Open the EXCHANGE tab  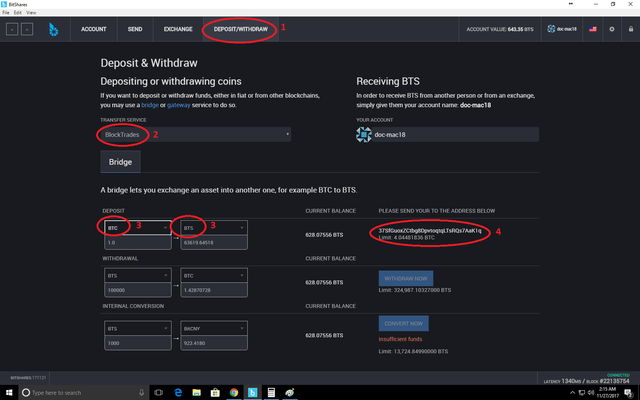(x=178, y=29)
